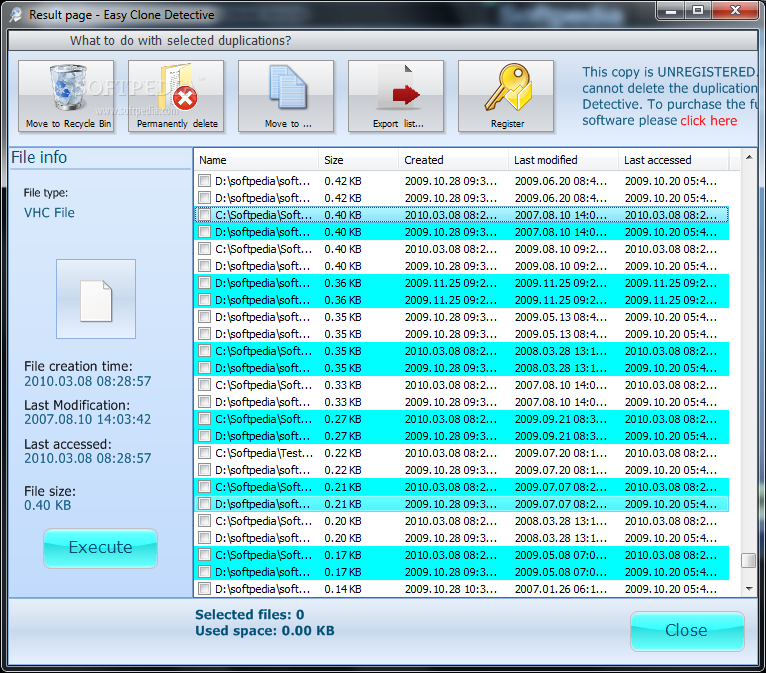This screenshot has width=766, height=673.
Task: Select second 0.36 KB D:\softpedia row
Action: [x=462, y=300]
